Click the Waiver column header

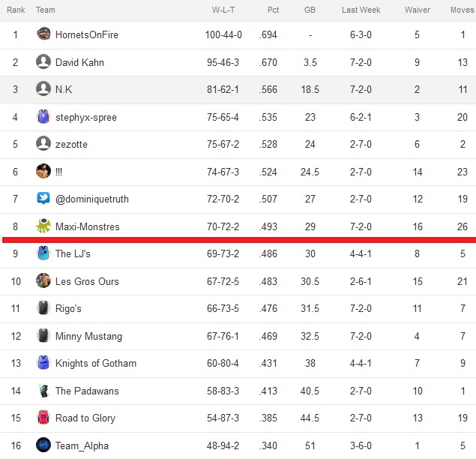pos(417,10)
